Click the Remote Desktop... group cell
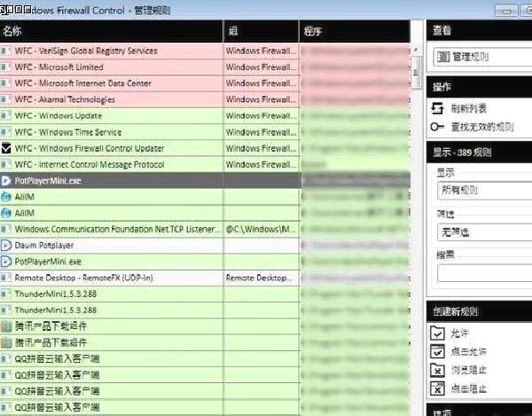 click(x=261, y=278)
